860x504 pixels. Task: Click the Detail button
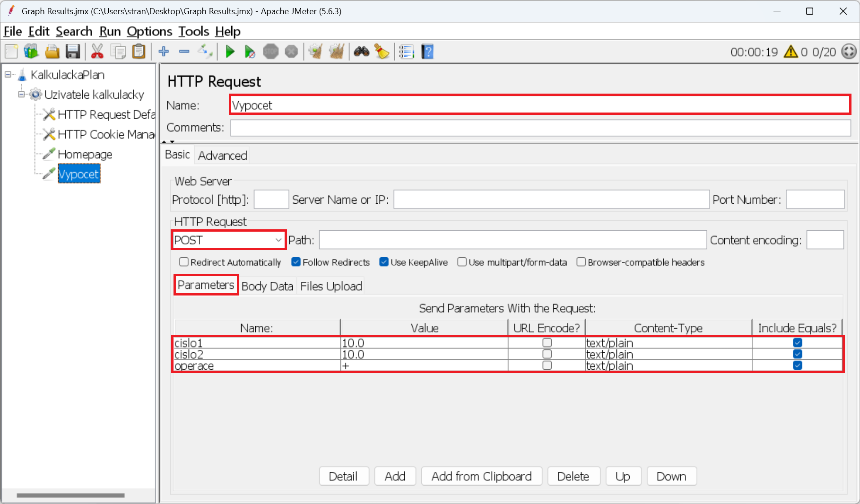343,476
